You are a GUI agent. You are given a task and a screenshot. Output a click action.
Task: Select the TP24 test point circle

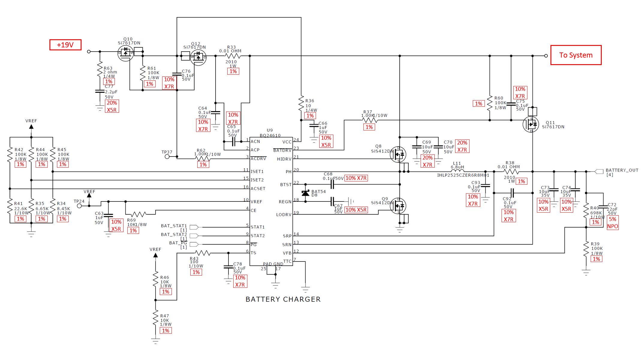click(x=79, y=206)
